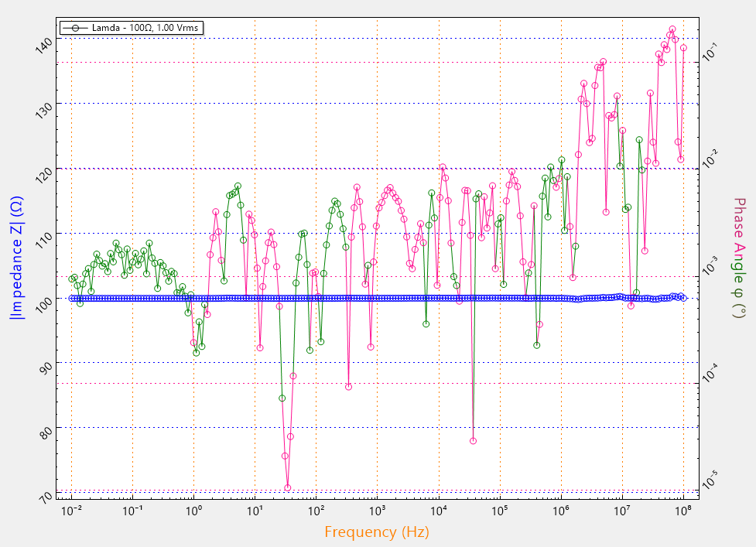Click the 10⁻⁴ phase angle axis label

coord(710,373)
